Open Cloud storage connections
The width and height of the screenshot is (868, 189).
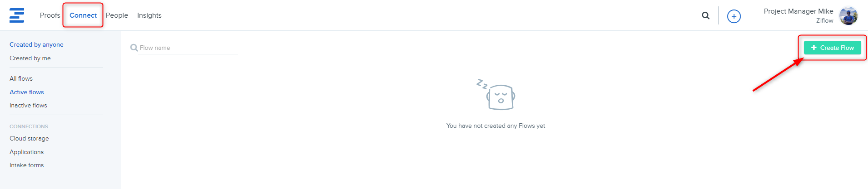29,138
